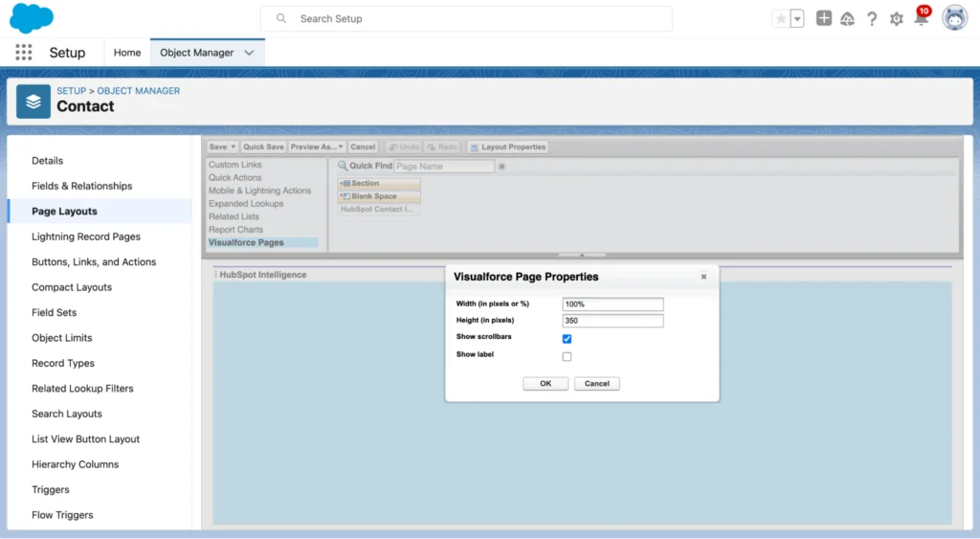Click Cancel in the properties dialog
This screenshot has width=980, height=539.
pyautogui.click(x=597, y=383)
